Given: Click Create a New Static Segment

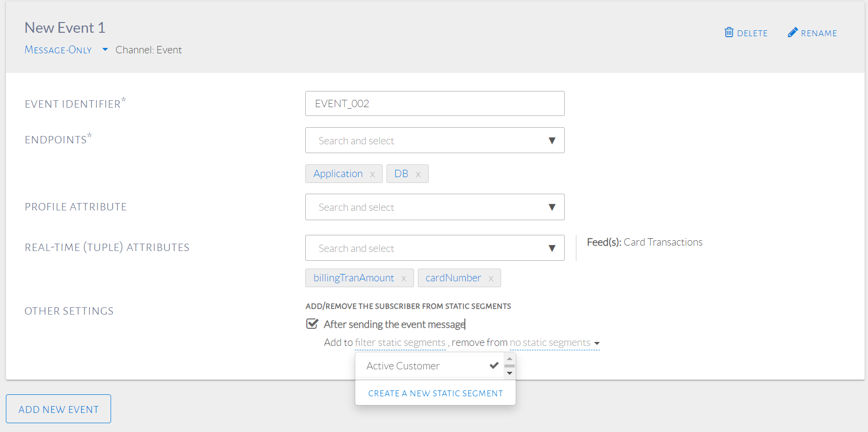Looking at the screenshot, I should 435,393.
